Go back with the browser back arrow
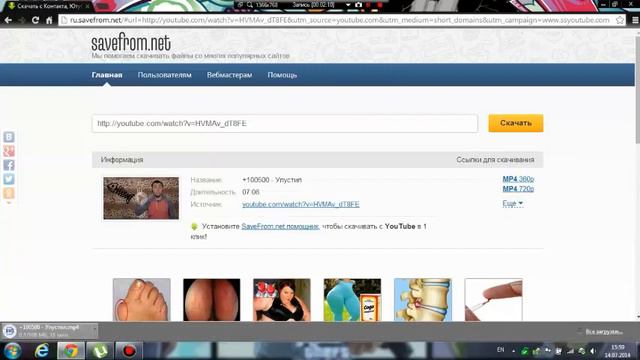The image size is (640, 360). (8, 20)
